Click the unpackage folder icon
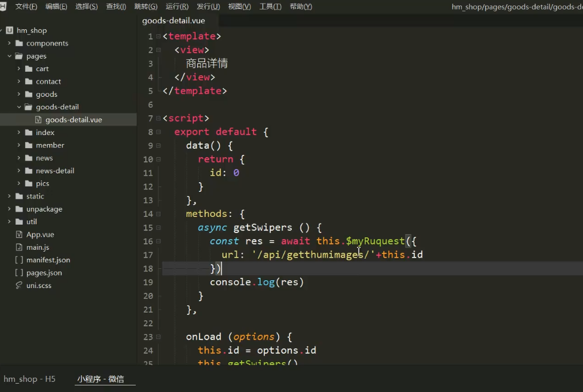This screenshot has height=392, width=583. tap(19, 209)
